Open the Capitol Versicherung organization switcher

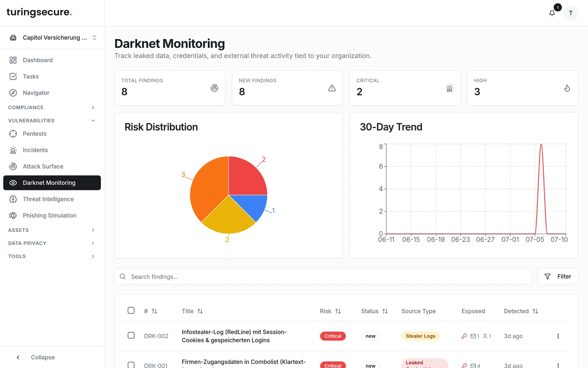[52, 38]
